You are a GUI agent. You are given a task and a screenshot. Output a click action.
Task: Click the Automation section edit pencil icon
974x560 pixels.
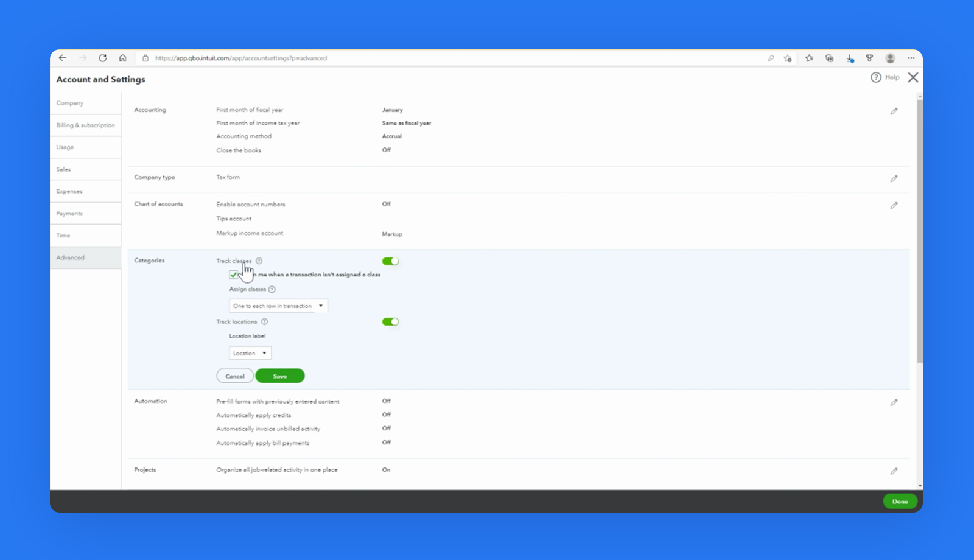[x=894, y=402]
